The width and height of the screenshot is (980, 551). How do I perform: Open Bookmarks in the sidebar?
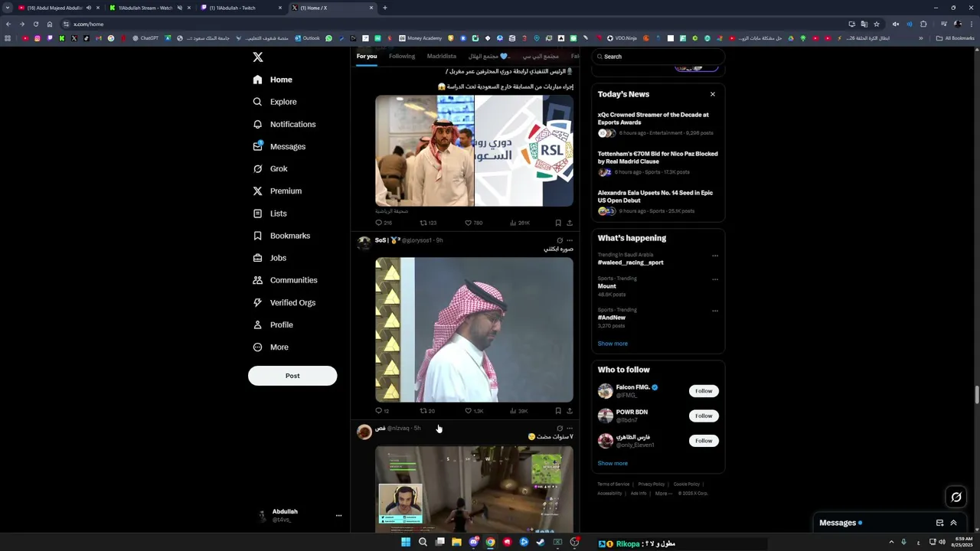(x=282, y=236)
